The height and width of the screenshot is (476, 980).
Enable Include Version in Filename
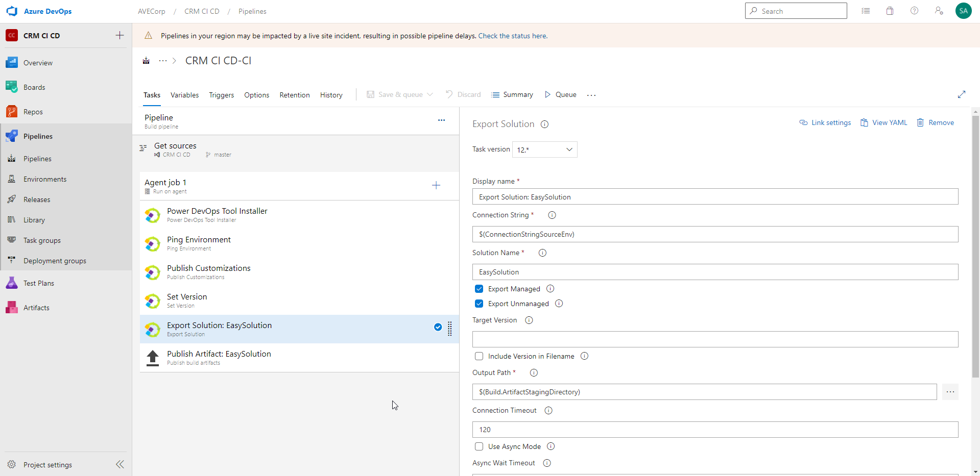click(479, 356)
